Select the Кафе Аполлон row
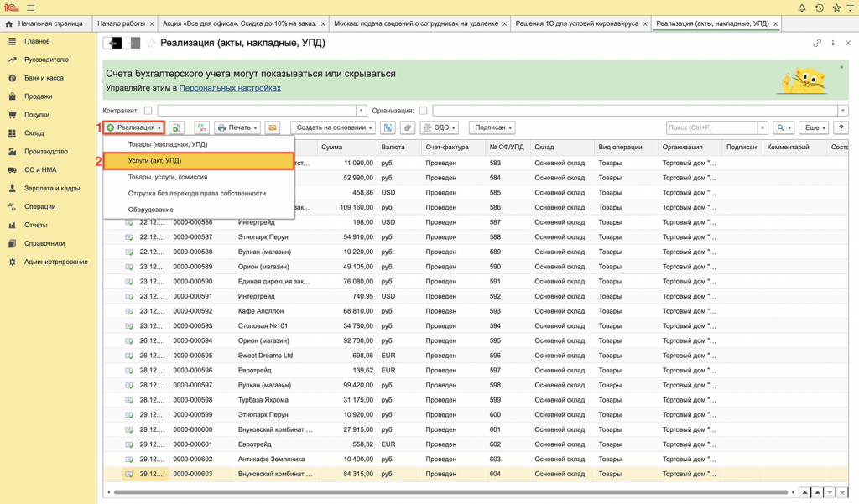This screenshot has width=859, height=504. (476, 311)
